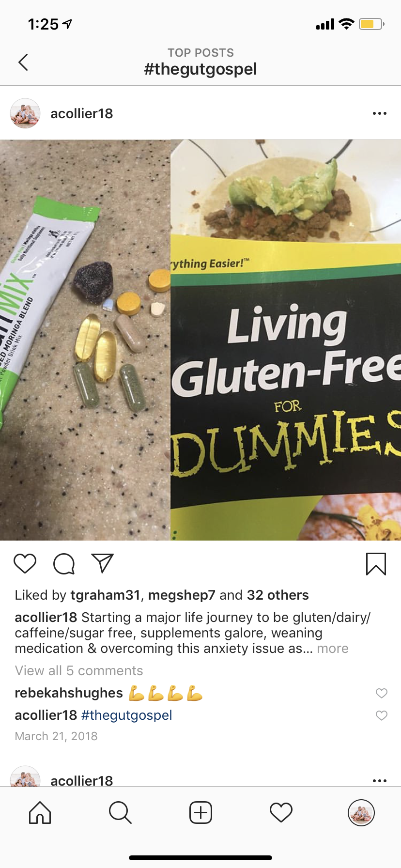This screenshot has width=401, height=868.
Task: Open your profile tab in the bottom bar
Action: (x=361, y=812)
